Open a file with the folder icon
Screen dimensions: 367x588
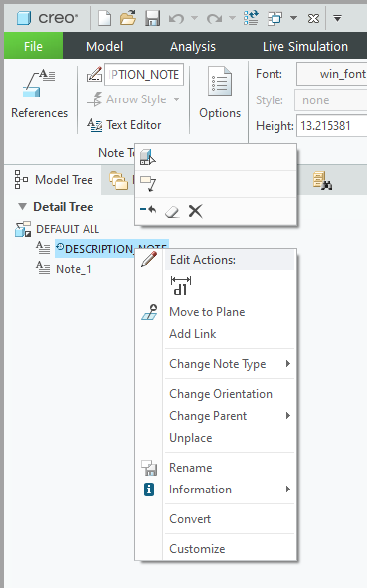point(128,18)
